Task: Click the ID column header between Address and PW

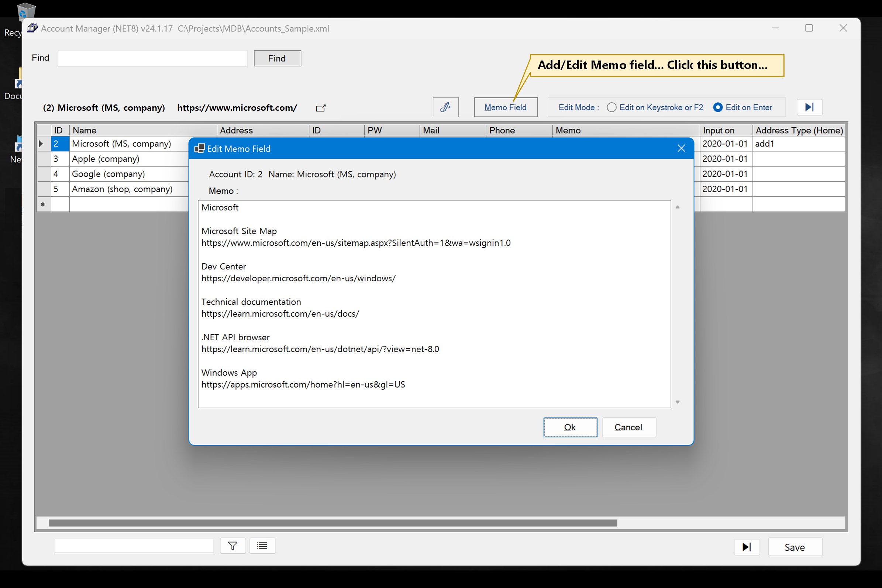Action: click(x=337, y=130)
